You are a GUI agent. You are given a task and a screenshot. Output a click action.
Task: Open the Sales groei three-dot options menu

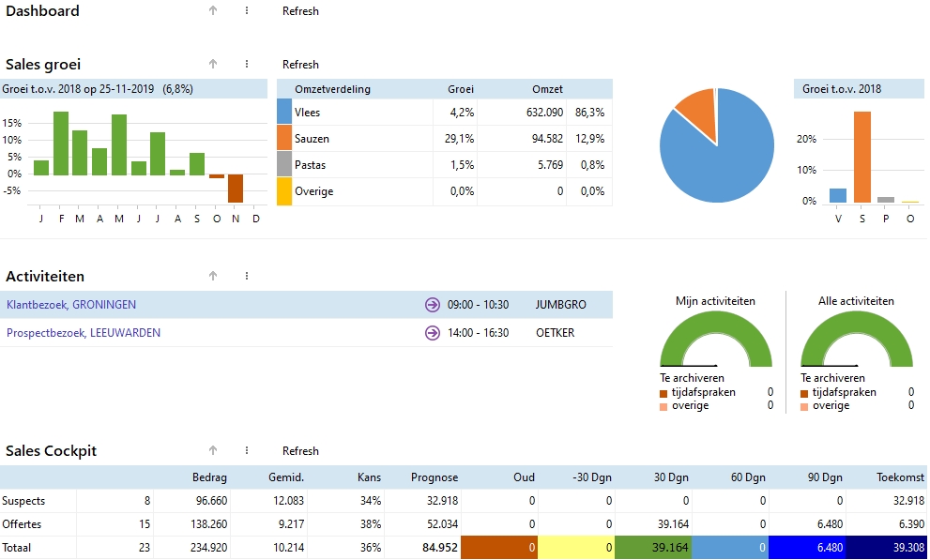tap(247, 65)
